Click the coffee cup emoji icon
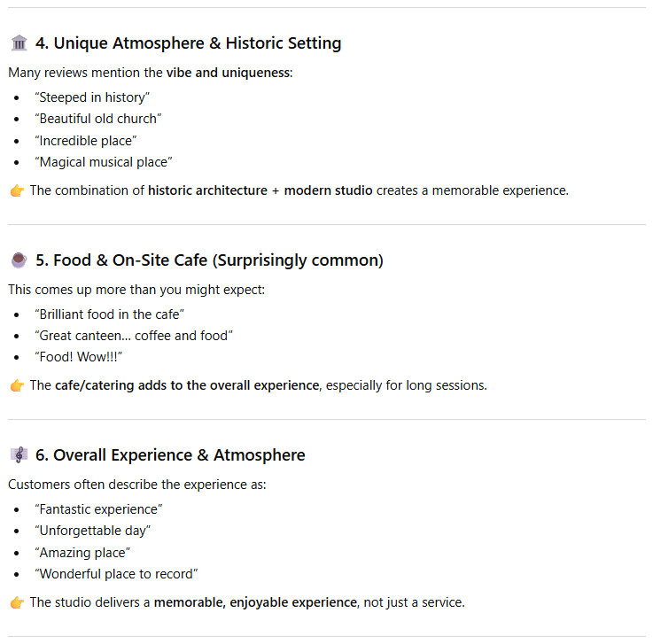This screenshot has height=644, width=653. pos(19,260)
